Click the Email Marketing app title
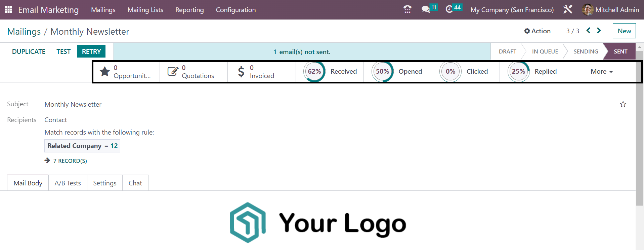 [48, 10]
